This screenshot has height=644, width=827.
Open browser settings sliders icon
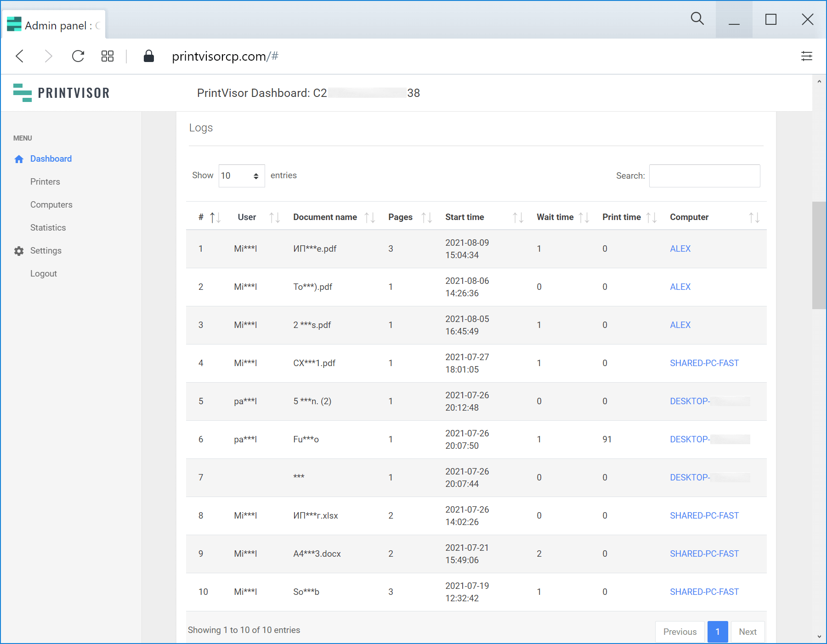pos(806,56)
